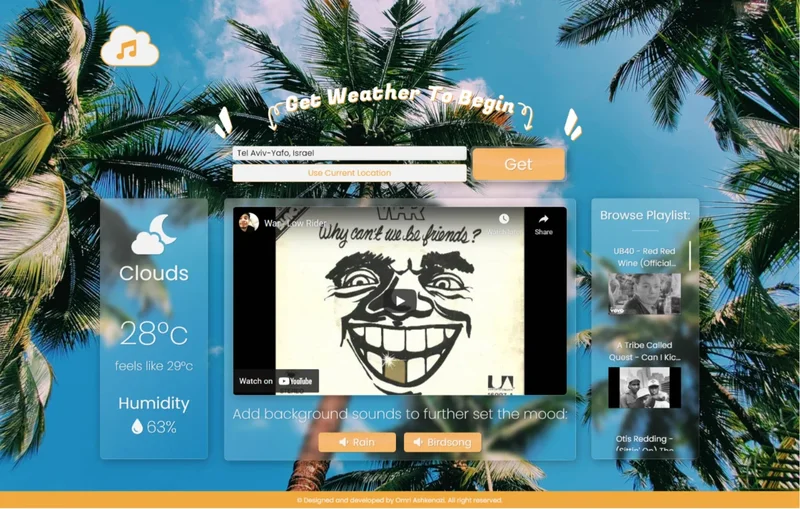Viewport: 800px width, 509px height.
Task: Click the music cloud logo icon
Action: coord(130,46)
